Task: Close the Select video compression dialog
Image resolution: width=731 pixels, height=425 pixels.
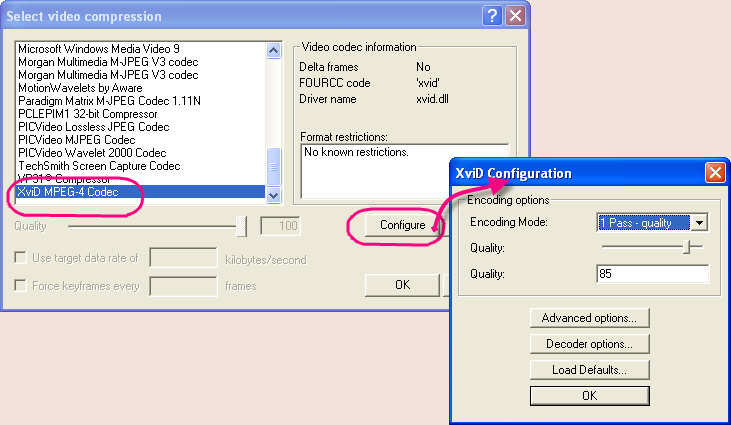Action: coord(516,16)
